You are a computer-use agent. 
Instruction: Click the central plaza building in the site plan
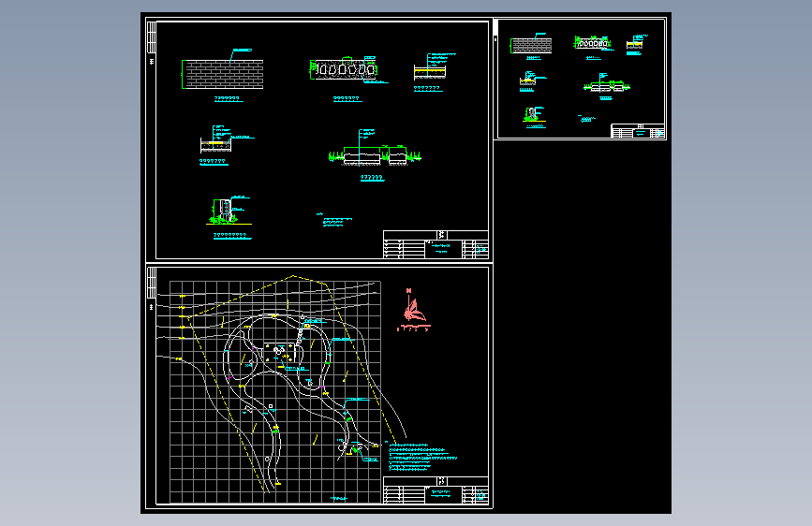click(x=280, y=352)
